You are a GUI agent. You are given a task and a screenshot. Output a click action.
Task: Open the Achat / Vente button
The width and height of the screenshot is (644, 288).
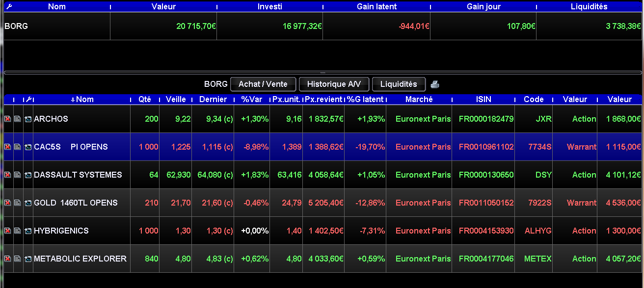pyautogui.click(x=263, y=84)
